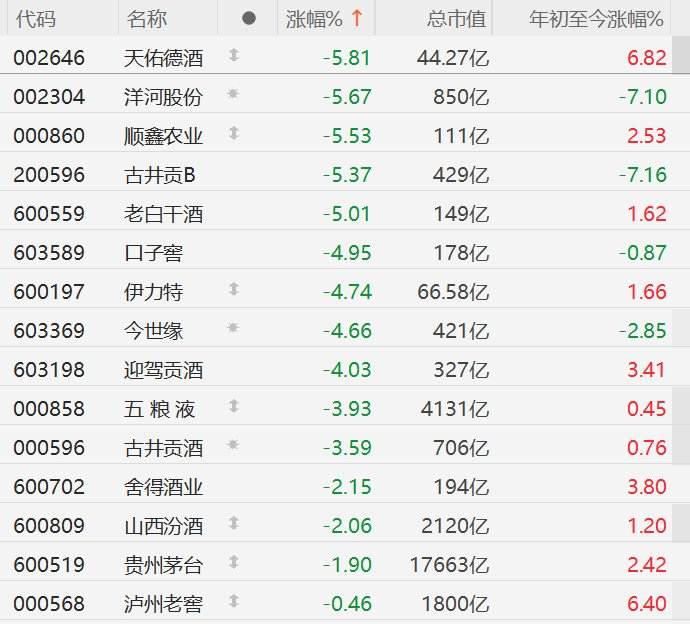690x624 pixels.
Task: Open stock 今世缘
Action: point(153,330)
